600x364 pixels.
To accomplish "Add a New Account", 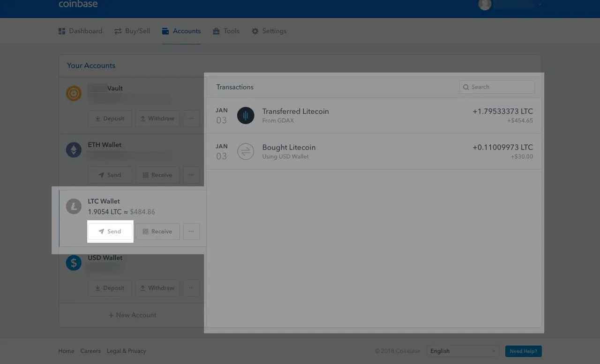I will coord(132,315).
